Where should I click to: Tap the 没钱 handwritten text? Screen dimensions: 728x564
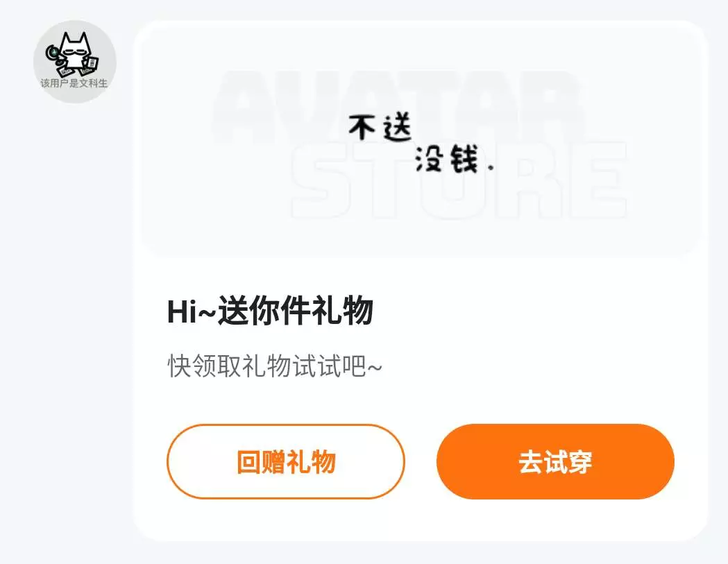coord(447,159)
